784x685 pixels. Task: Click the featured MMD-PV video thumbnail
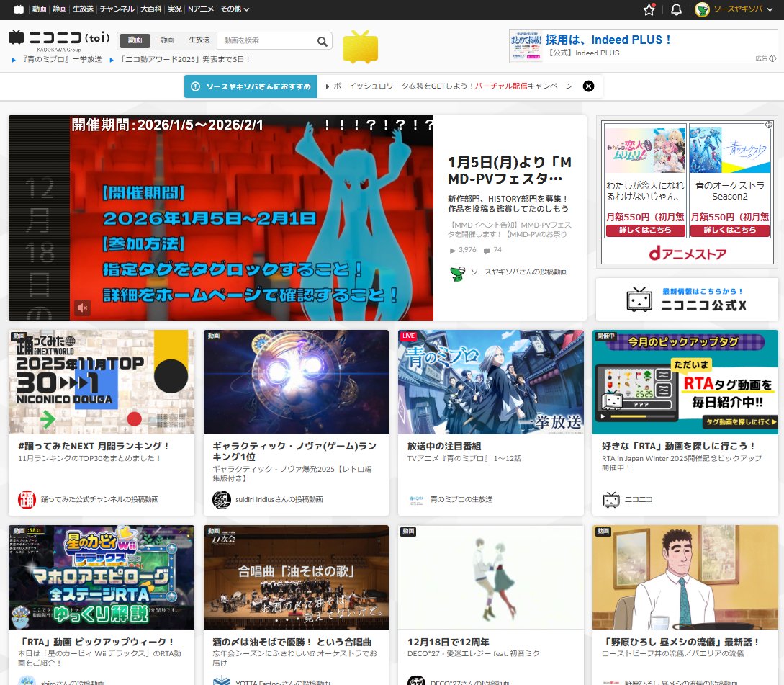221,218
